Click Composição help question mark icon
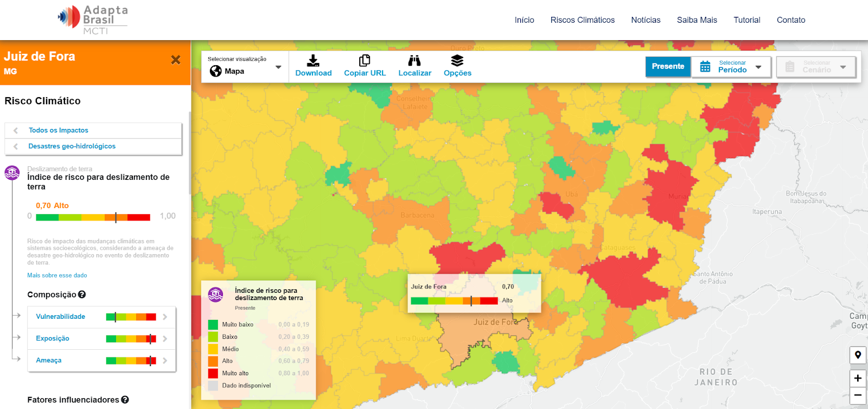Screen dimensions: 868x409 [x=82, y=294]
